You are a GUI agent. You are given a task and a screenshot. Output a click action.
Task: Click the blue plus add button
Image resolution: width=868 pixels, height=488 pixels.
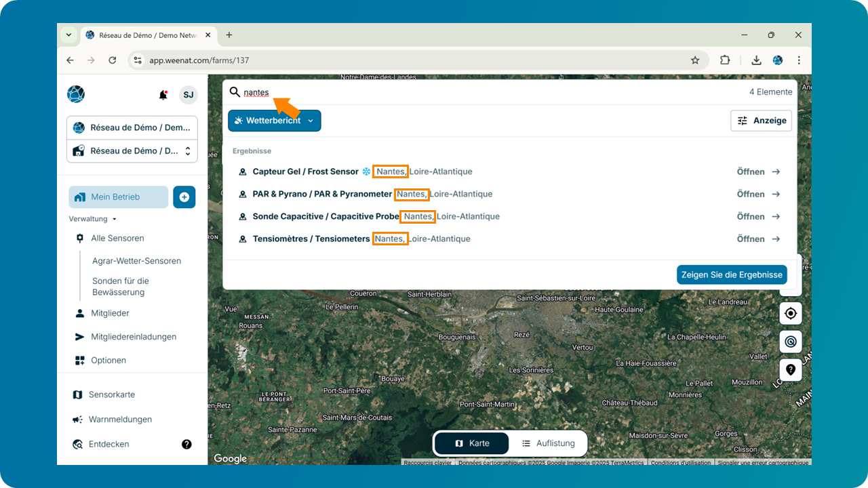click(184, 197)
